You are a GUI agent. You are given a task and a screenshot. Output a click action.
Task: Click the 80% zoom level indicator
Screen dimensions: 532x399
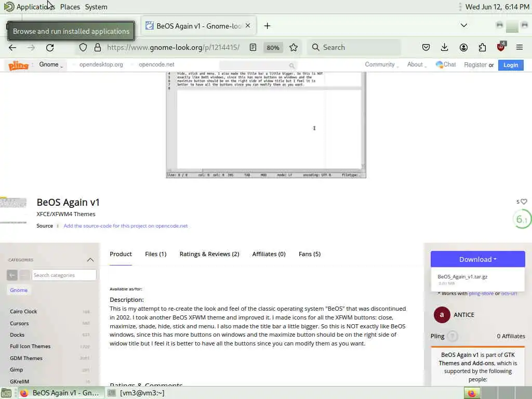pyautogui.click(x=273, y=47)
